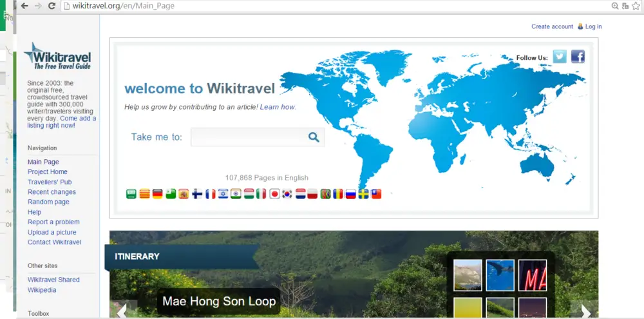Select the Finnish flag language icon
Screen dimensions: 644x319
(197, 193)
